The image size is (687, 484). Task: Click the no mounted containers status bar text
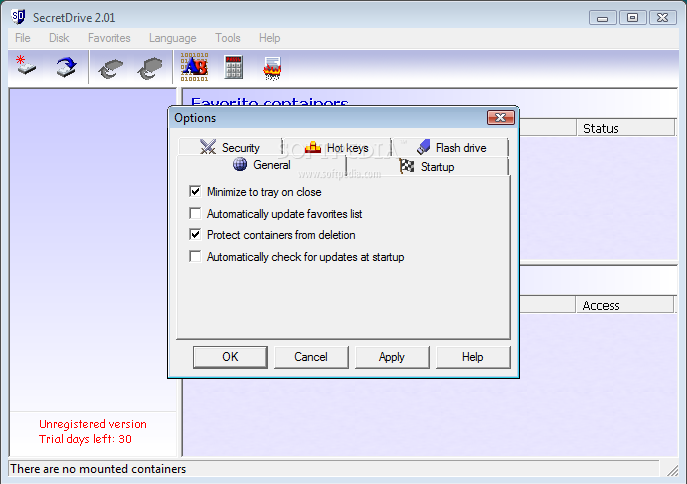coord(98,469)
